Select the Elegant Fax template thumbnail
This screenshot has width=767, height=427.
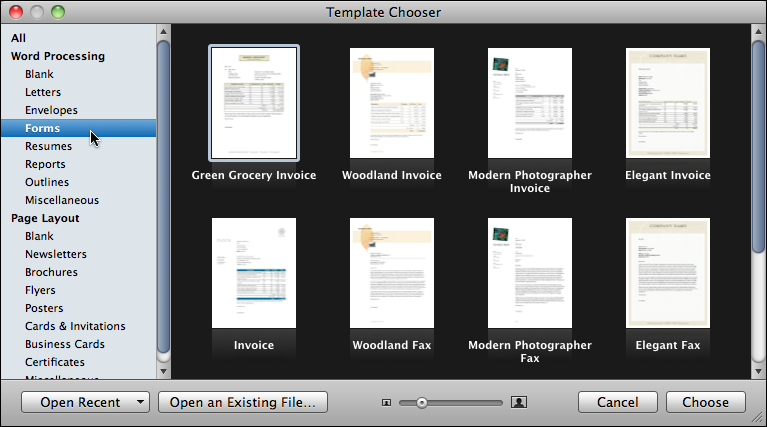tap(667, 273)
